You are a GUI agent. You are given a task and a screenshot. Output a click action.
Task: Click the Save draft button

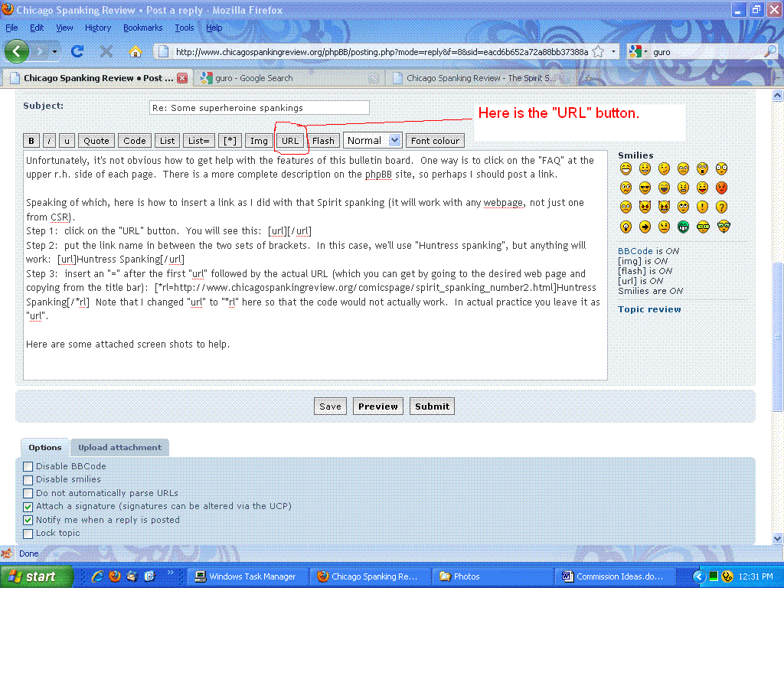[x=330, y=407]
